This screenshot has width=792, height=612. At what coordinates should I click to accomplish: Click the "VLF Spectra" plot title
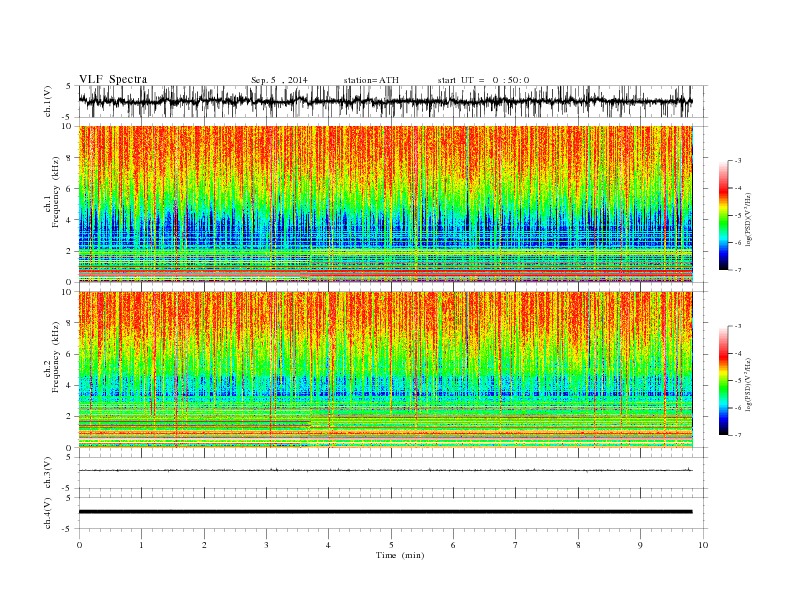(113, 79)
